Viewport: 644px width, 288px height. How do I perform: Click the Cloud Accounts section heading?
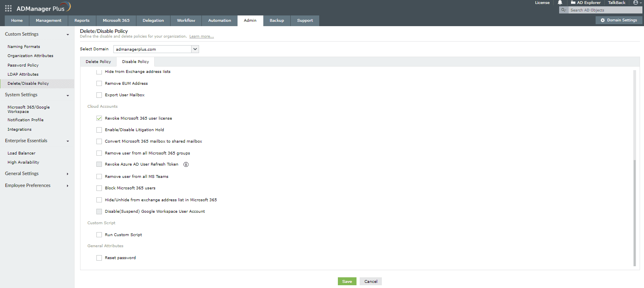(x=102, y=107)
